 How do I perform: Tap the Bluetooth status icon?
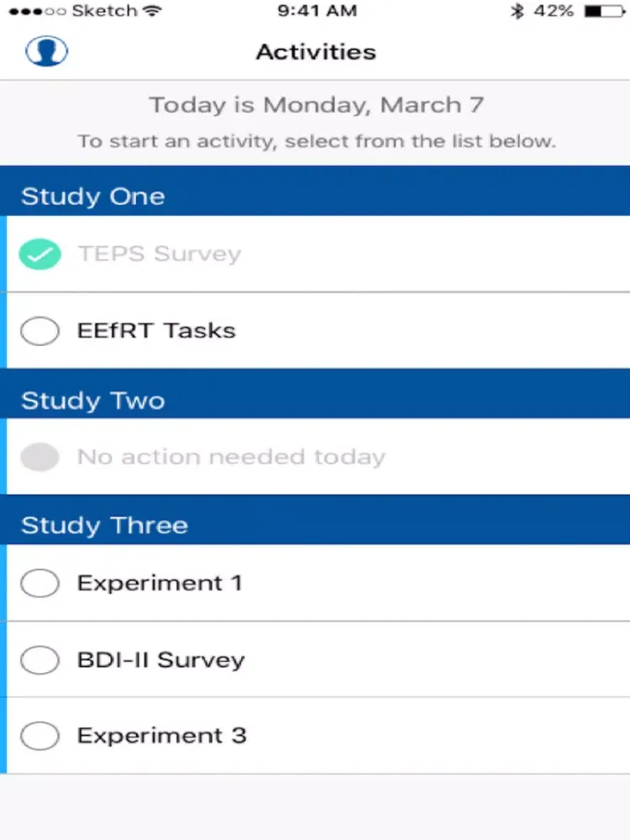tap(517, 11)
